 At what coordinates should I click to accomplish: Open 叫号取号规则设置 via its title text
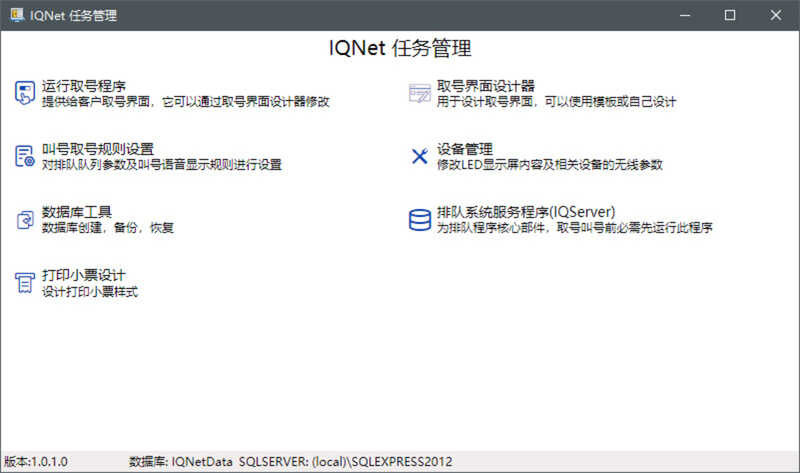click(97, 149)
